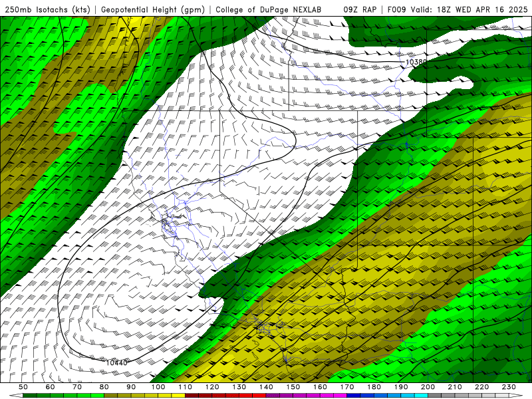The width and height of the screenshot is (532, 399).
Task: Click the 180 value on the color scale
Action: (374, 387)
